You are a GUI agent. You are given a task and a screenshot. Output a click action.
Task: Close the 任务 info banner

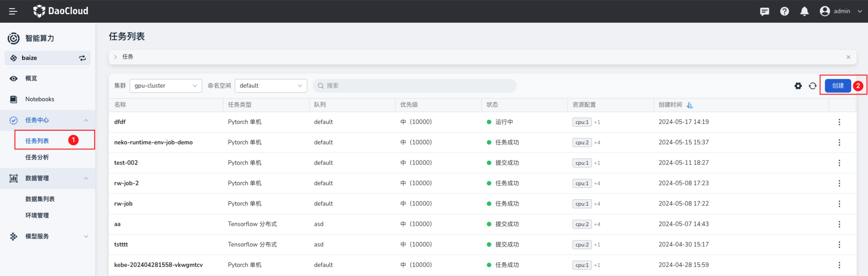[x=848, y=57]
